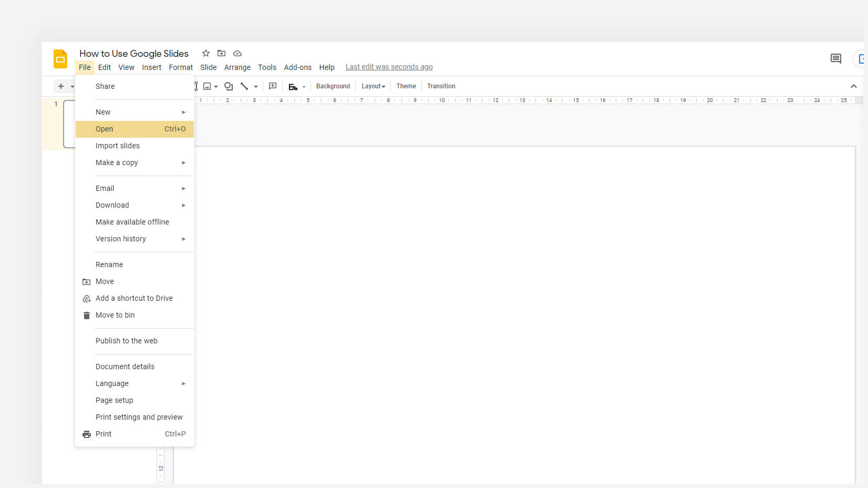Select the line tool icon
Image resolution: width=868 pixels, height=488 pixels.
tap(244, 86)
